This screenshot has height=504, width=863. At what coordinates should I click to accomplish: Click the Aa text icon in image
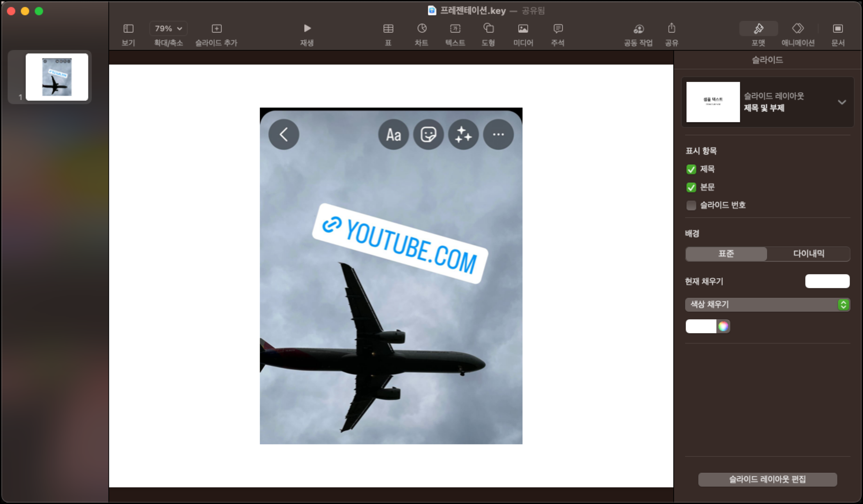tap(394, 135)
